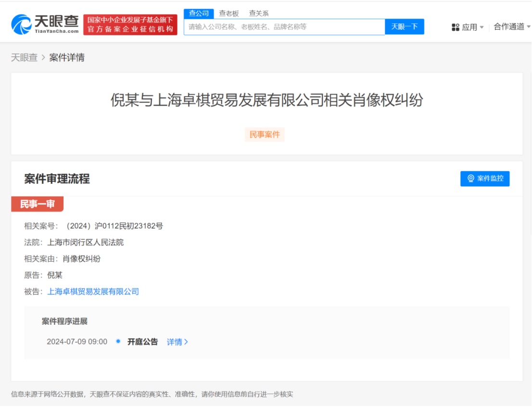Image resolution: width=532 pixels, height=407 pixels.
Task: Click the chevron arrow after 详情
Action: tap(187, 342)
